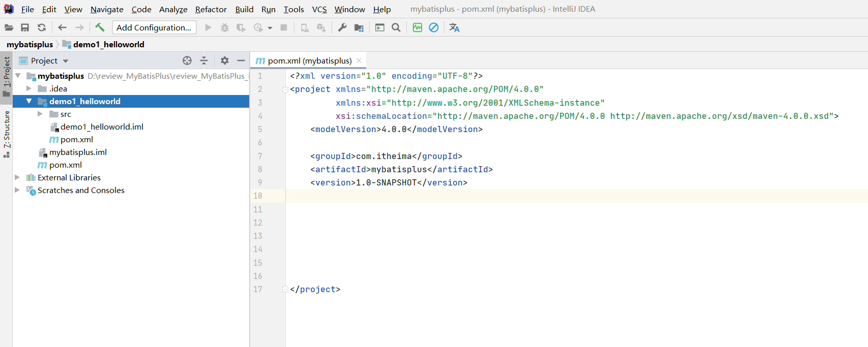Open the Build menu
The image size is (868, 347).
[245, 9]
